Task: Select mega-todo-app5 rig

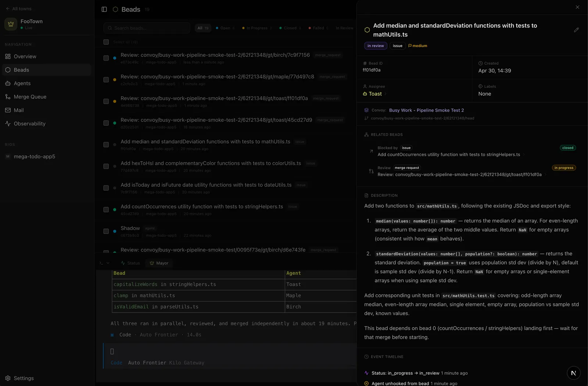Action: pyautogui.click(x=47, y=156)
